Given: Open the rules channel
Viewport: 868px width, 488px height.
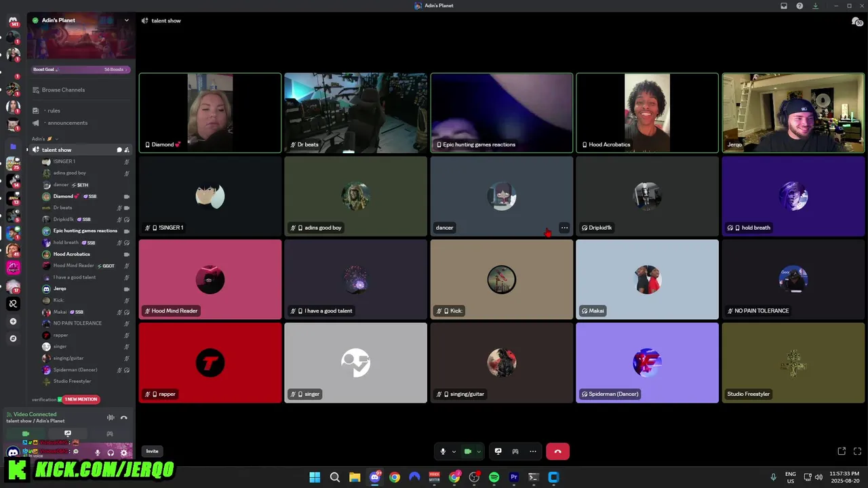Looking at the screenshot, I should click(x=54, y=110).
